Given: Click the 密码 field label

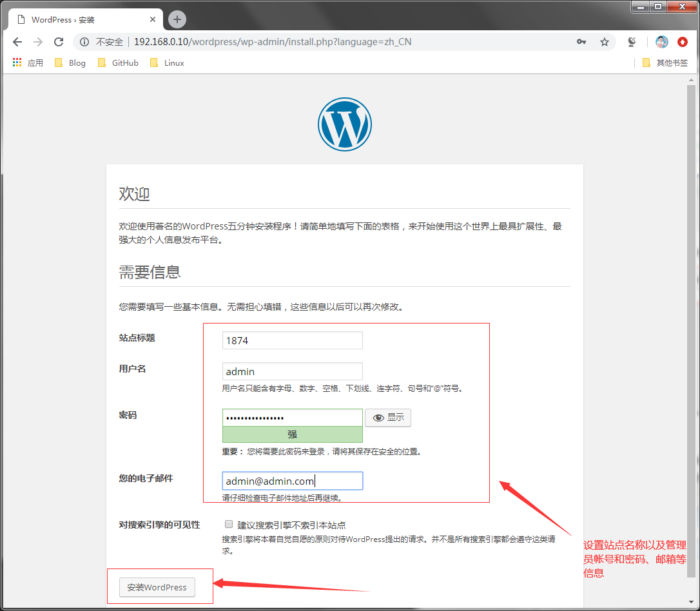Looking at the screenshot, I should click(128, 415).
